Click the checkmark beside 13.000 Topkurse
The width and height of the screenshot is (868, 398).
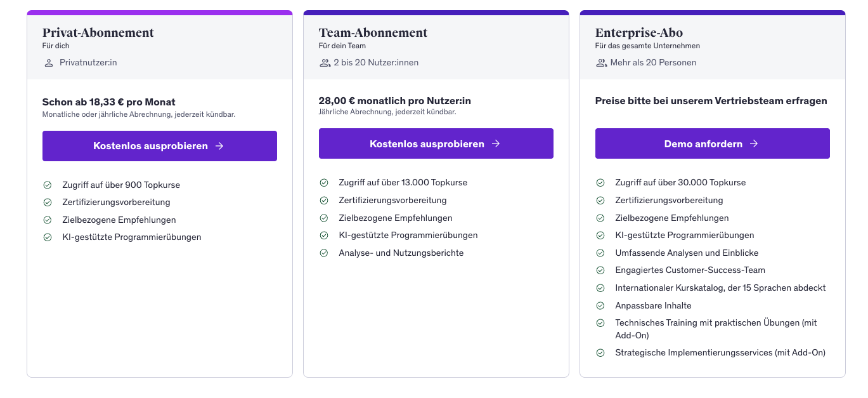pos(324,183)
